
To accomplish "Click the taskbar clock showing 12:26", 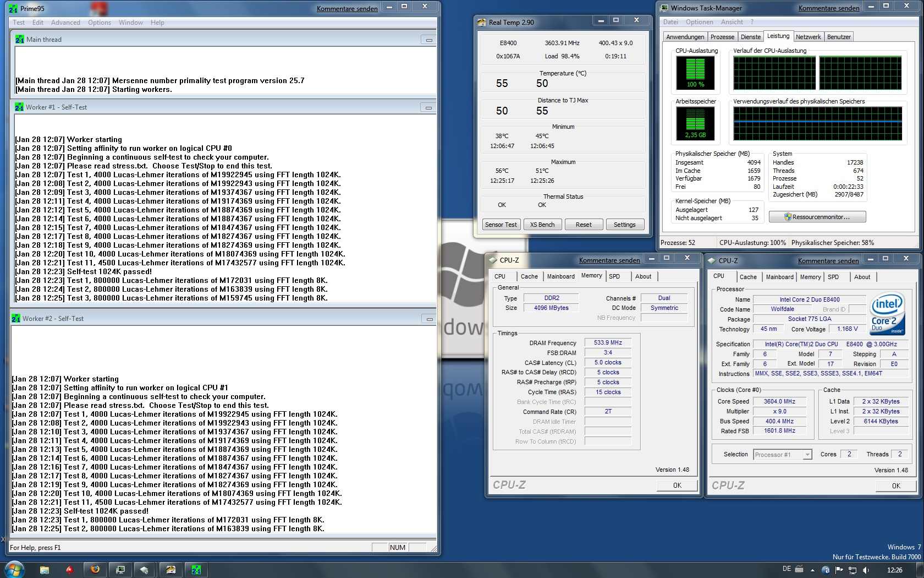I will click(894, 570).
